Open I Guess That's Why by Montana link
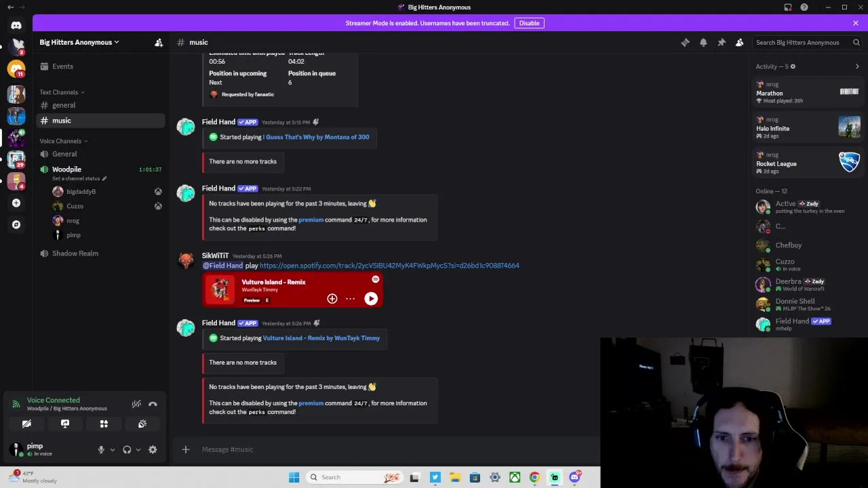 pyautogui.click(x=316, y=137)
